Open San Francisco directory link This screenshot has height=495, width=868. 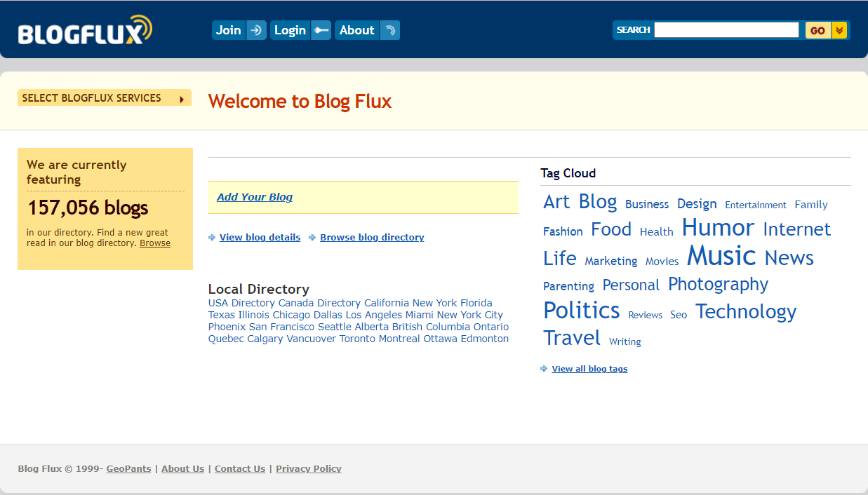[x=282, y=327]
